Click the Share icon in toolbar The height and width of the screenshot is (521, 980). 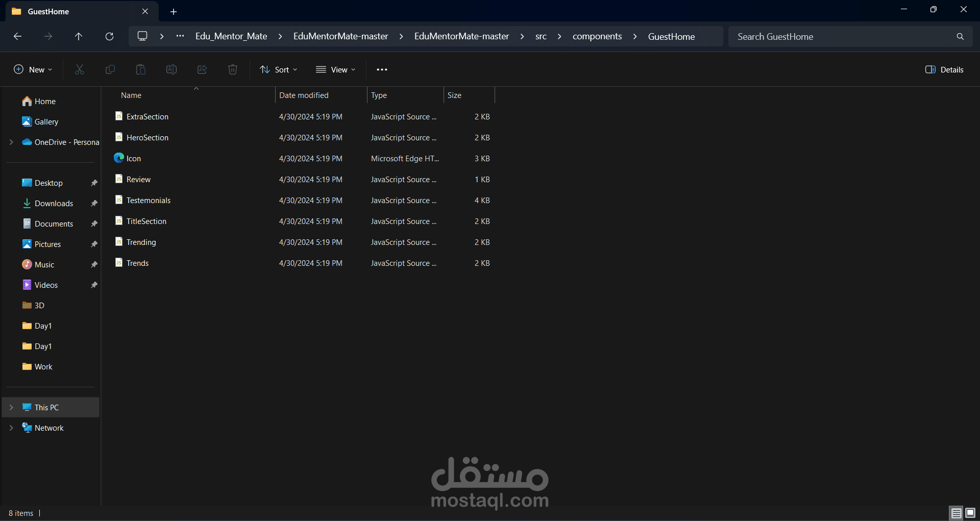pyautogui.click(x=202, y=69)
